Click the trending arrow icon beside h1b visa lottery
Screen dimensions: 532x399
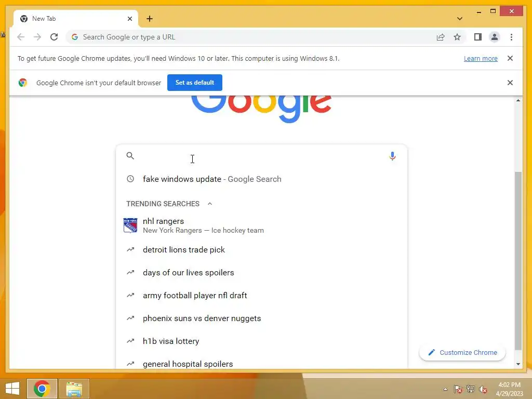[x=130, y=341]
